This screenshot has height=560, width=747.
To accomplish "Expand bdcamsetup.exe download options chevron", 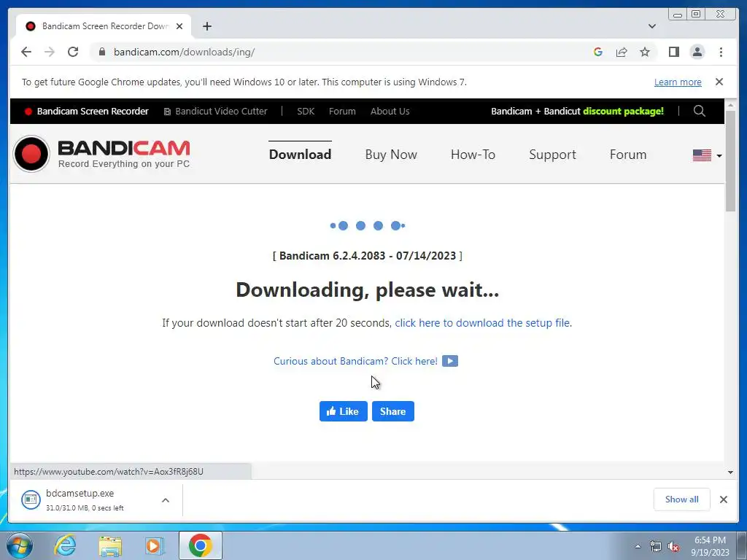I will click(x=166, y=500).
